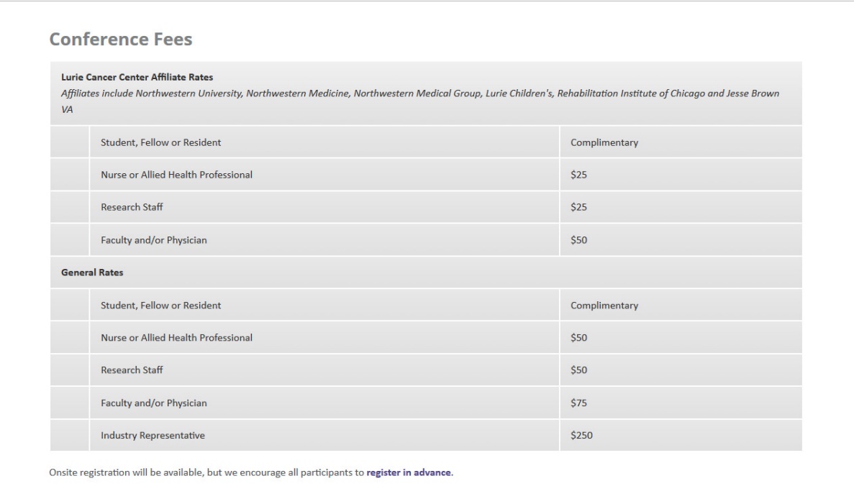Click Research Staff in Affiliate Rates section
The height and width of the screenshot is (504, 854).
(132, 207)
